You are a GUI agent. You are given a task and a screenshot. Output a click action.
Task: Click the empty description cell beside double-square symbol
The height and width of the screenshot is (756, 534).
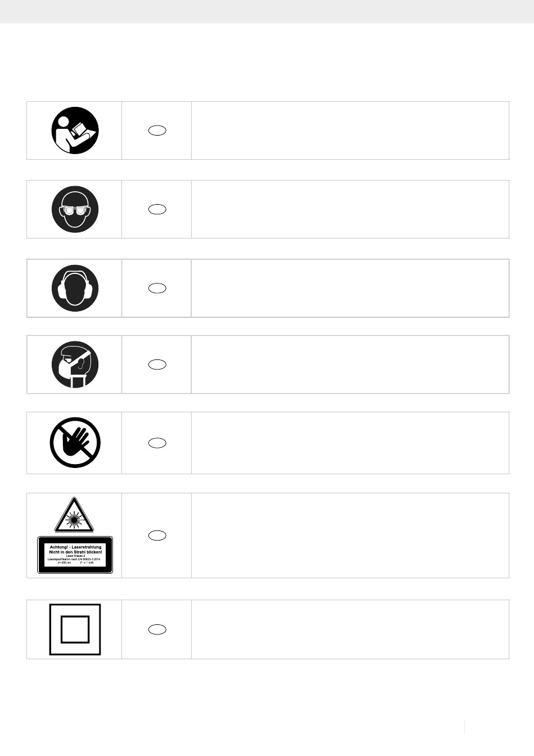tap(350, 629)
